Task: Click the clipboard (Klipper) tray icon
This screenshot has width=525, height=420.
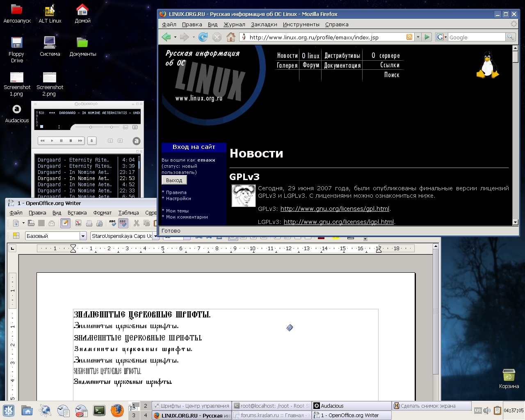Action: 497,410
